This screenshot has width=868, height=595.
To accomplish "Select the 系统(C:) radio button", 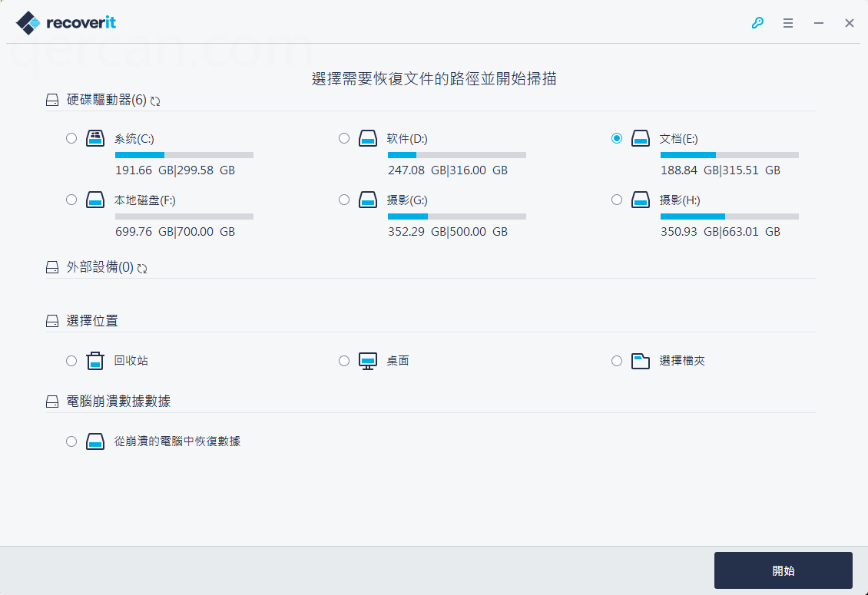I will [71, 138].
